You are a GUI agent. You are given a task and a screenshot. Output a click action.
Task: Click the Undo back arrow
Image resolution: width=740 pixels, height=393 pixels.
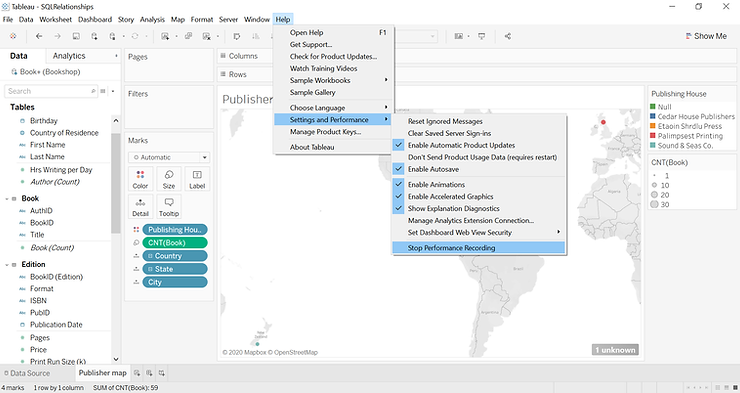click(x=39, y=36)
